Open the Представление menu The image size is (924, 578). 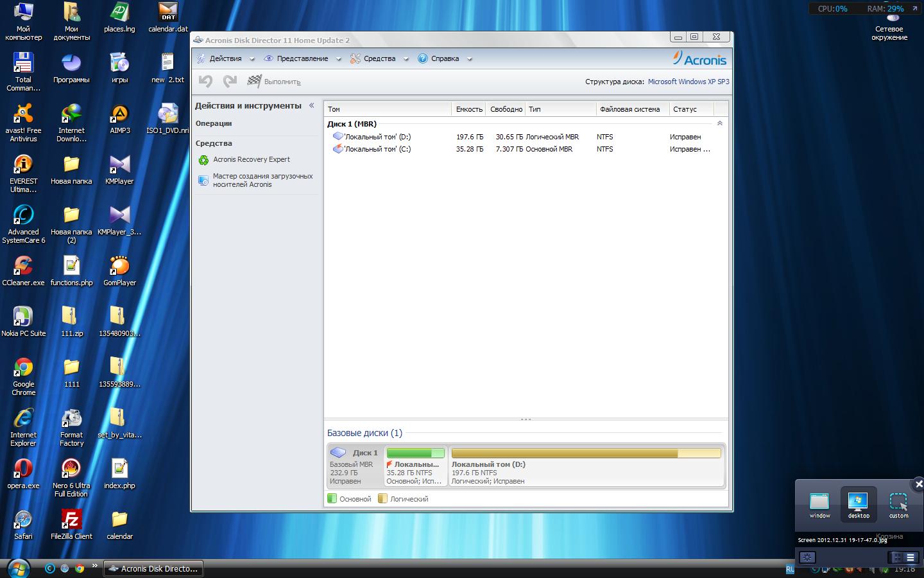(302, 58)
